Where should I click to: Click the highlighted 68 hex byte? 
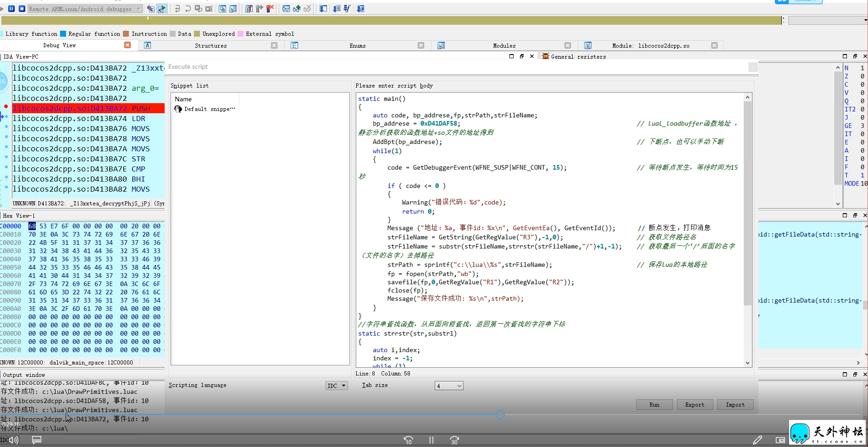[32, 226]
